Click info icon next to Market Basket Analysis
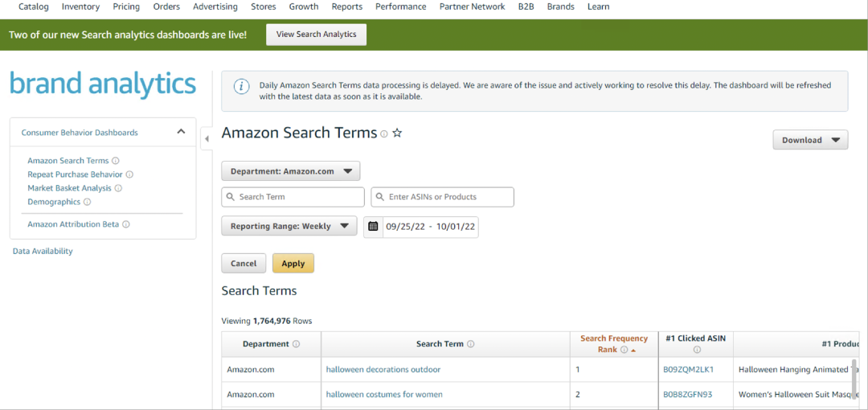Viewport: 868px width, 410px height. point(118,188)
